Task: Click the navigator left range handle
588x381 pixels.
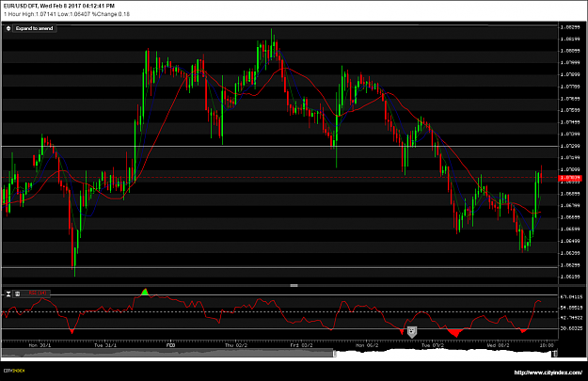Action: (x=334, y=354)
